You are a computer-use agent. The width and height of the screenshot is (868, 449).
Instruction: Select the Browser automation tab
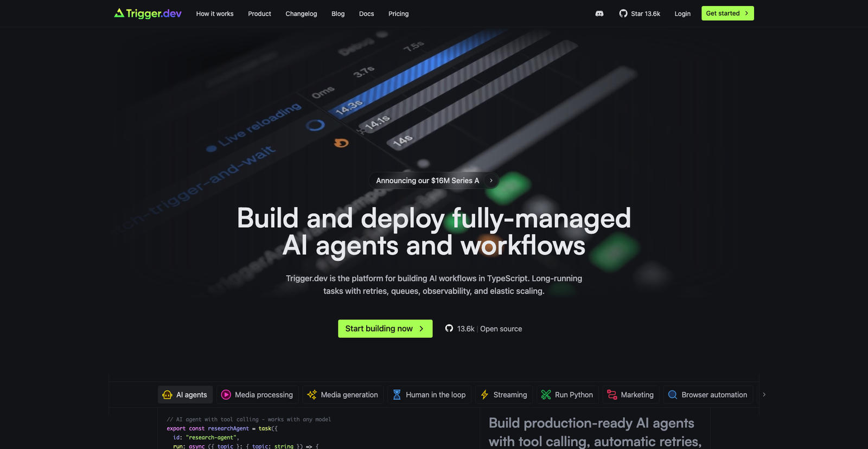click(707, 395)
